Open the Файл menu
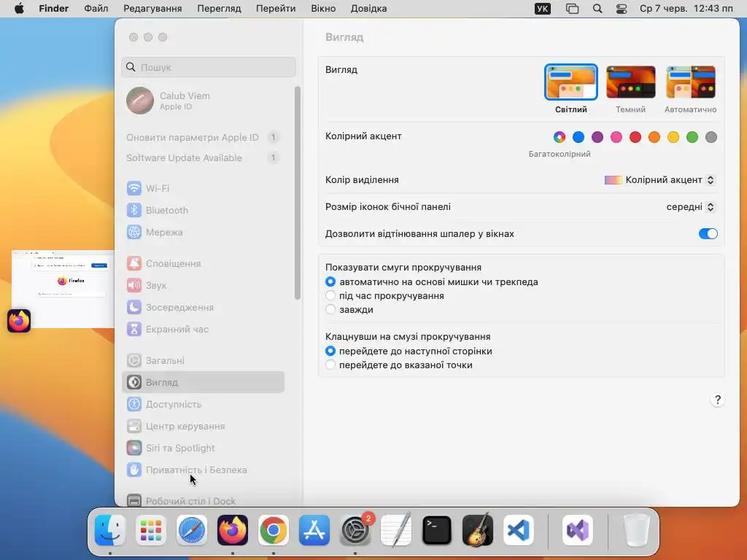This screenshot has height=560, width=747. point(96,9)
